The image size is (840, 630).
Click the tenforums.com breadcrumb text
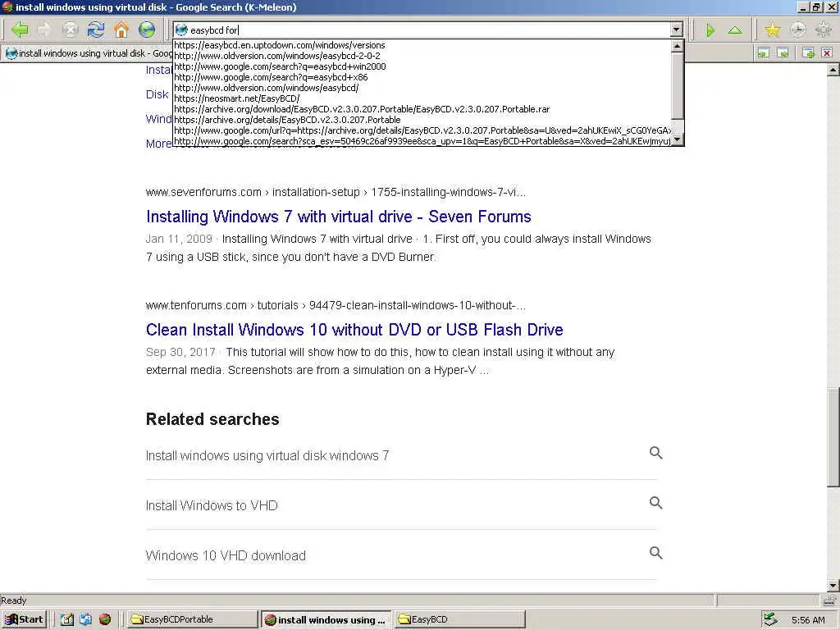pyautogui.click(x=336, y=305)
